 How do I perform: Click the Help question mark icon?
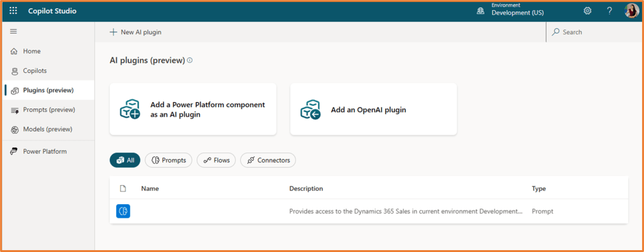click(609, 11)
